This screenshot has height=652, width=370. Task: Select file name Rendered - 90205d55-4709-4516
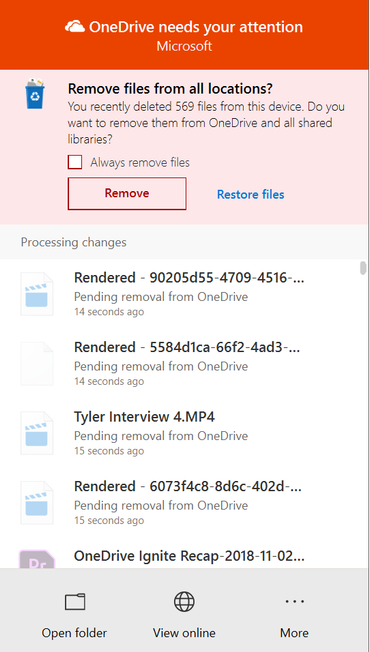coord(189,277)
